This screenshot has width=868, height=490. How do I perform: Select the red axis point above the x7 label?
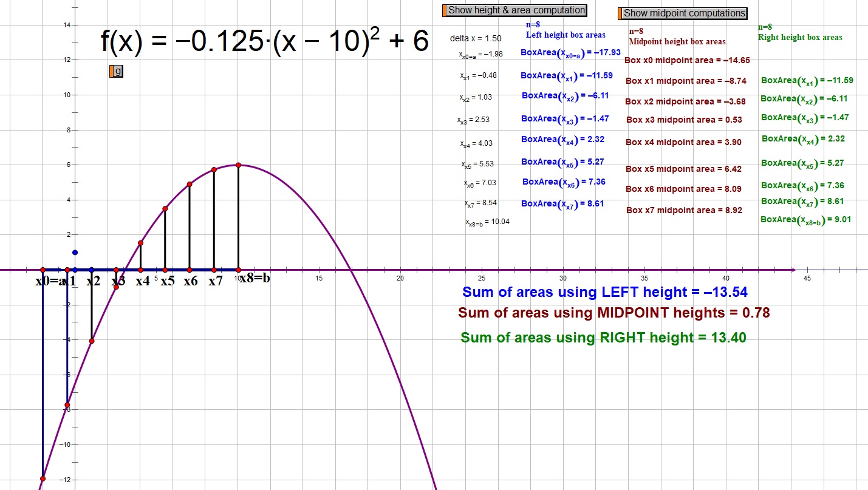[214, 270]
